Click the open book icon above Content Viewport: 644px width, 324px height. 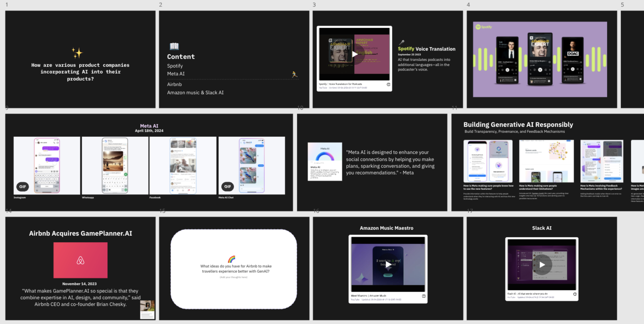(x=174, y=46)
